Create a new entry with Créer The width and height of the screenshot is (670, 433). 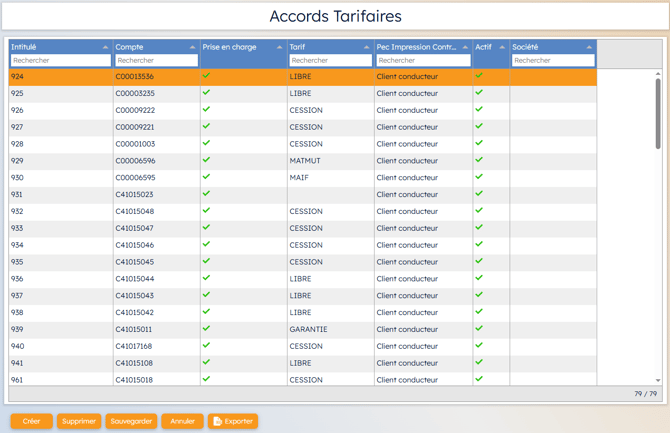[x=32, y=421]
